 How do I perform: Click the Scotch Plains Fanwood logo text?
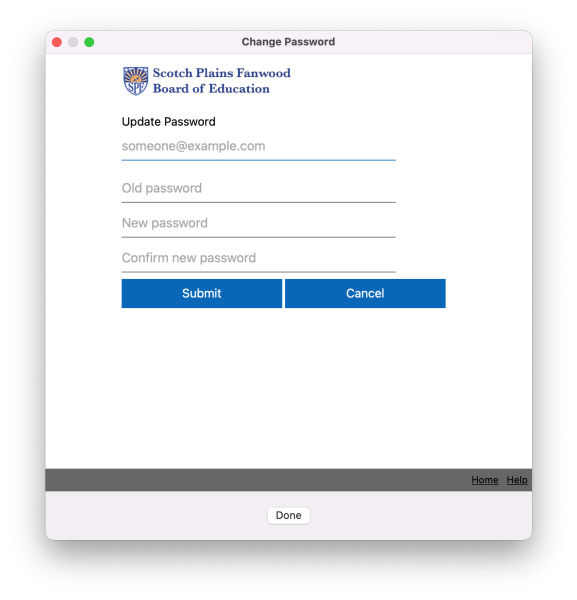(222, 73)
